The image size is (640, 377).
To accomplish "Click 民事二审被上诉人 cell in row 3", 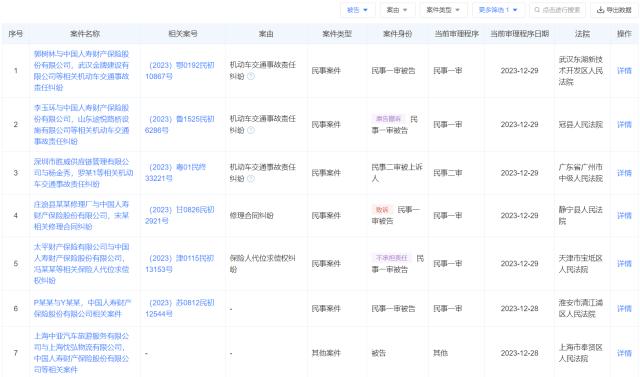I will [397, 173].
